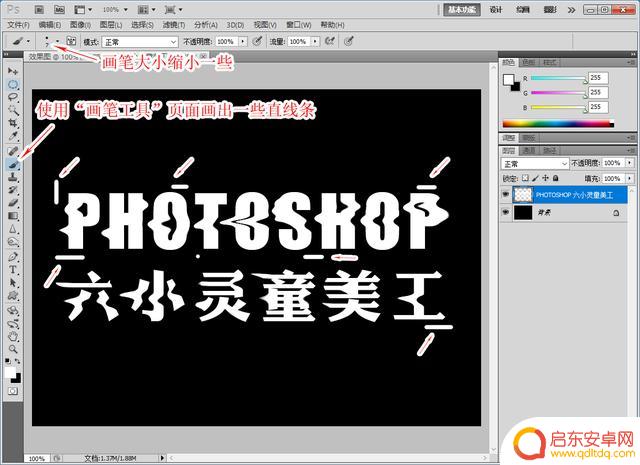The height and width of the screenshot is (465, 640).
Task: Toggle lock position
Action: pyautogui.click(x=546, y=178)
